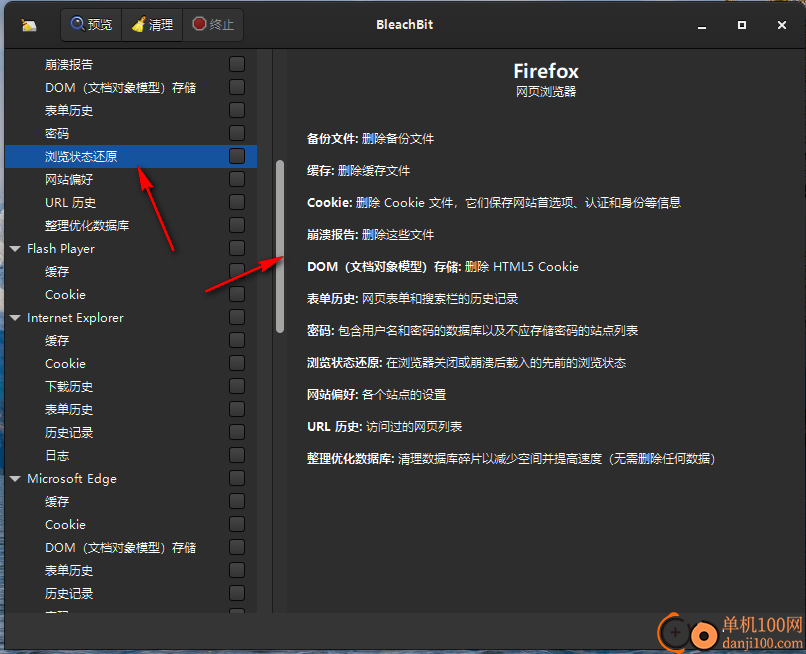Image resolution: width=806 pixels, height=654 pixels.
Task: Select Cookie under Microsoft Edge
Action: tap(131, 524)
